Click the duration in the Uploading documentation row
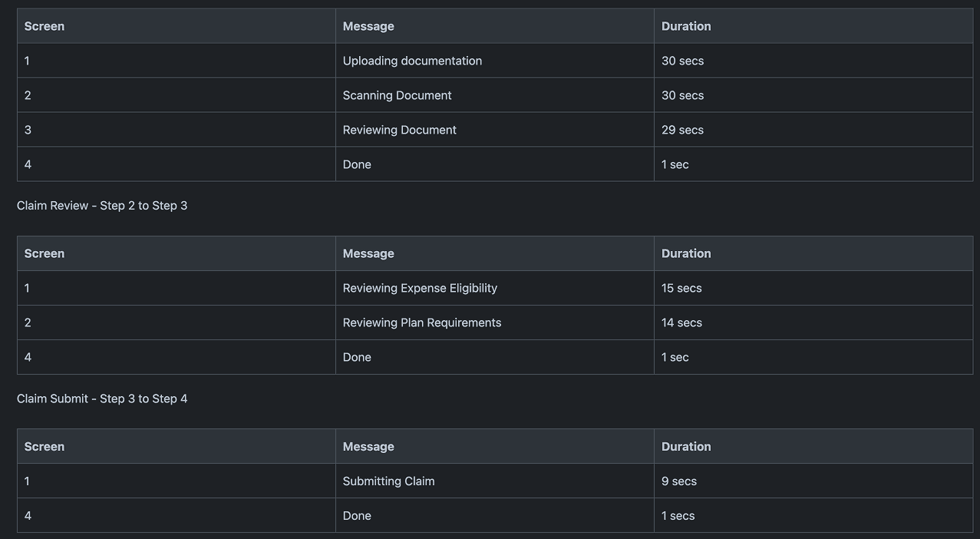This screenshot has width=980, height=539. (682, 61)
